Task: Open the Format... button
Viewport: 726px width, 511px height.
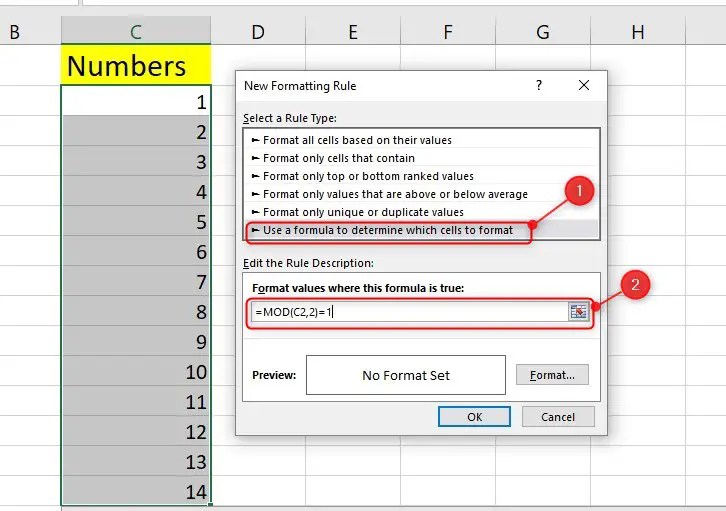Action: point(552,375)
